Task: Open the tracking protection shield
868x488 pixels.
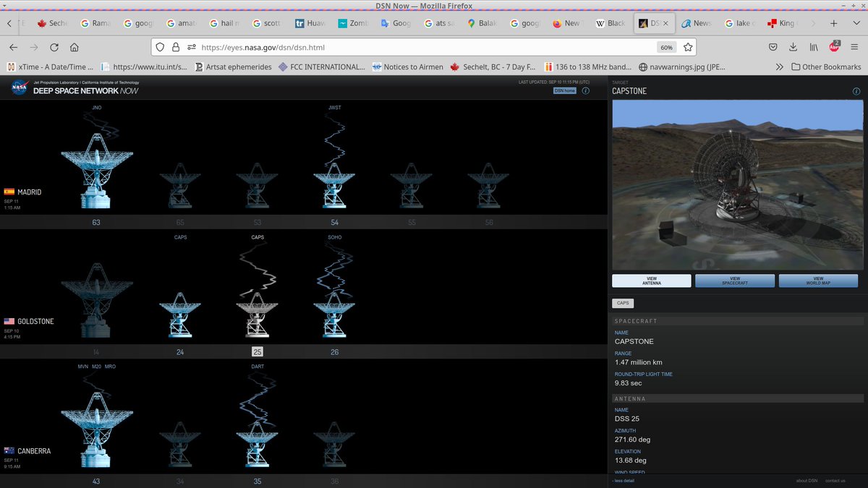Action: pyautogui.click(x=161, y=47)
